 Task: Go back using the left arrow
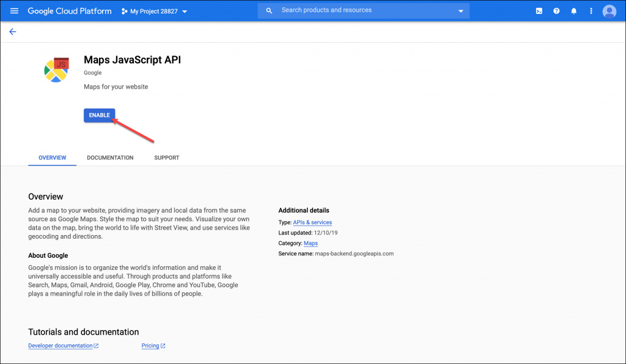point(13,32)
